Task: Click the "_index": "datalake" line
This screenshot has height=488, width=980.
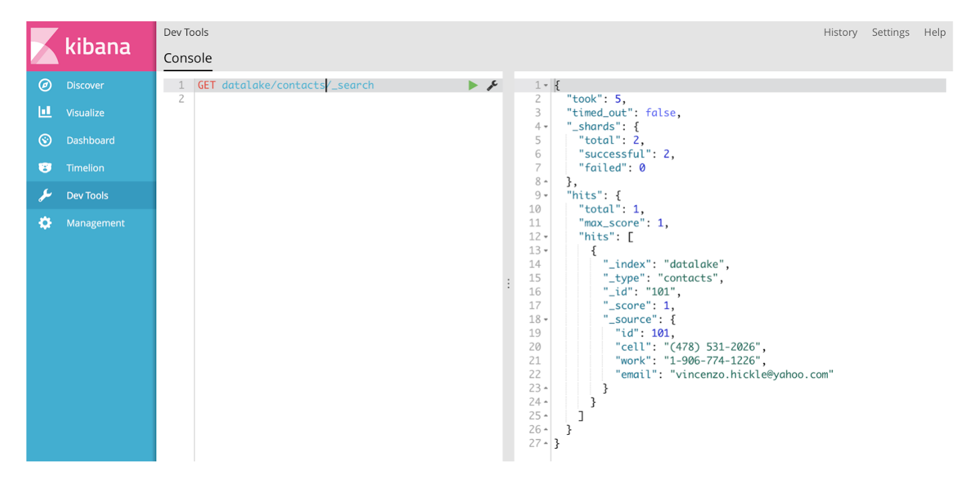Action: coord(667,265)
